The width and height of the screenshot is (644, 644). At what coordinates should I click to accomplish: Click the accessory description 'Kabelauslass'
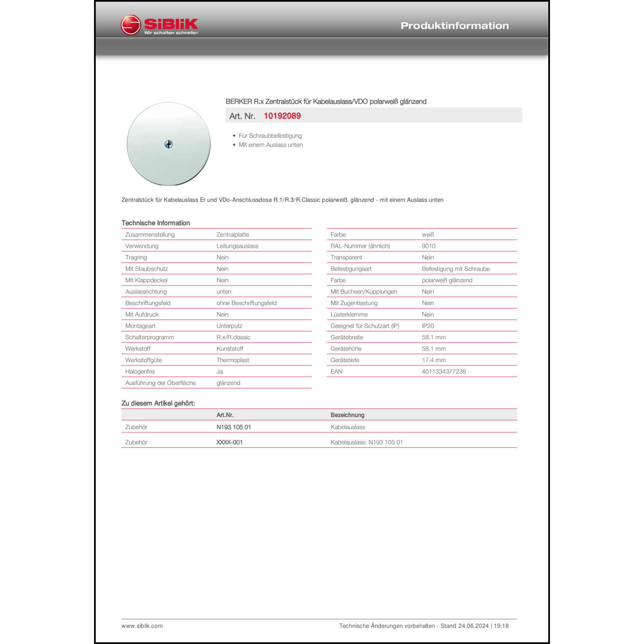tap(348, 427)
